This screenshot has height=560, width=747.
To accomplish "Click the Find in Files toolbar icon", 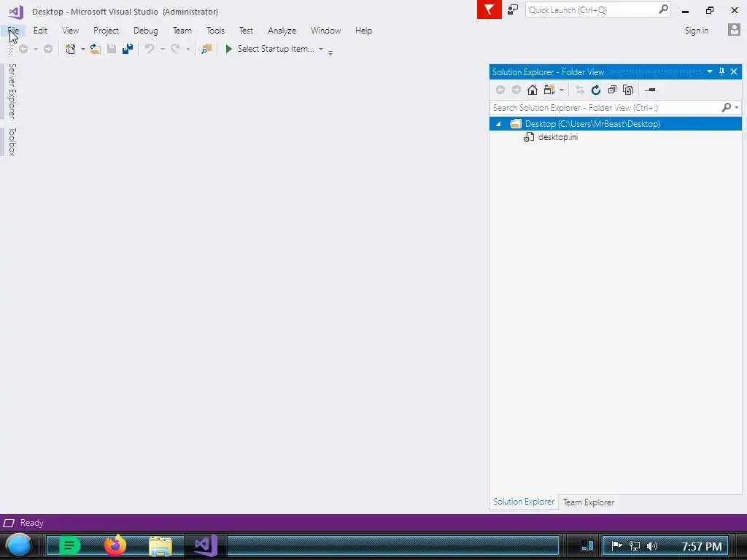I will (x=206, y=49).
